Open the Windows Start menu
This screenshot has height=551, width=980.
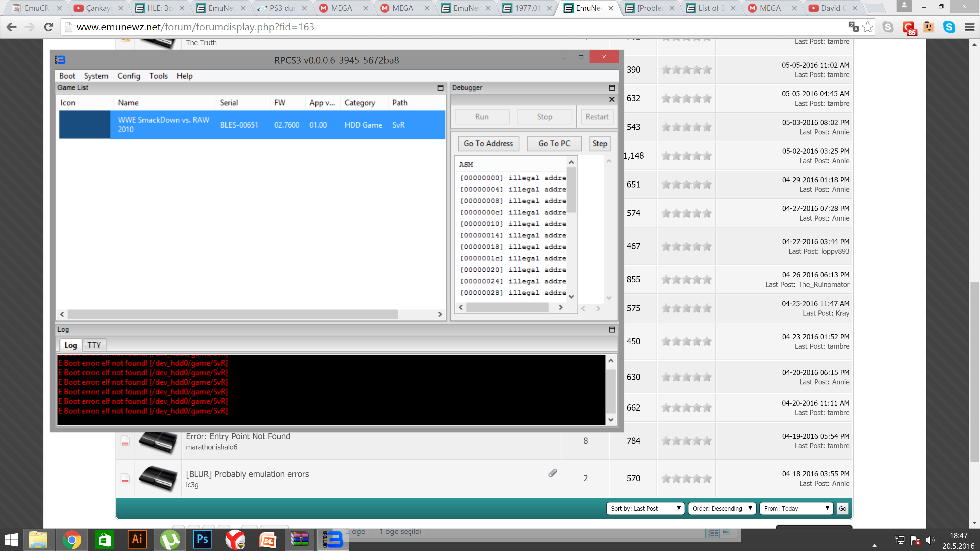tap(11, 540)
